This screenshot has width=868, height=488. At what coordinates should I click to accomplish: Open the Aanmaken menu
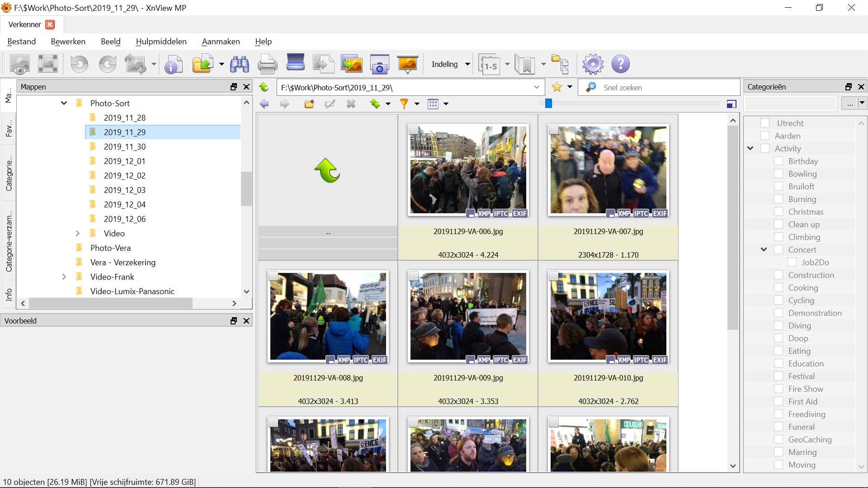coord(221,42)
